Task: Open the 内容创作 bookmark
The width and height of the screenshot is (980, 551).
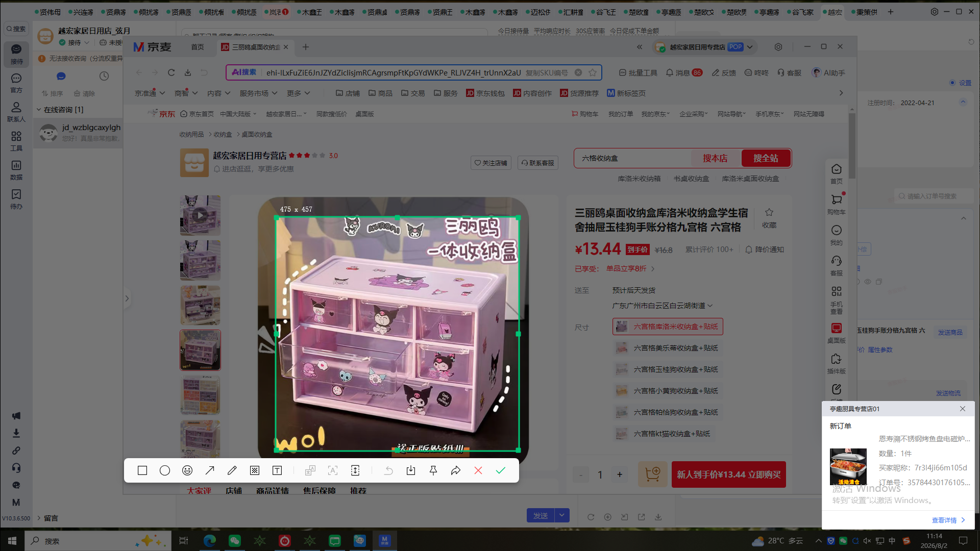Action: click(532, 93)
